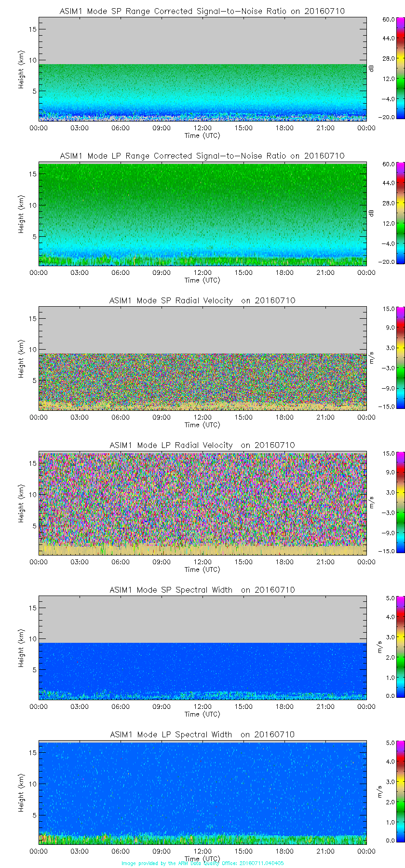Click the LP Signal-to-Noise Ratio plot title
405x868 pixels.
point(202,156)
